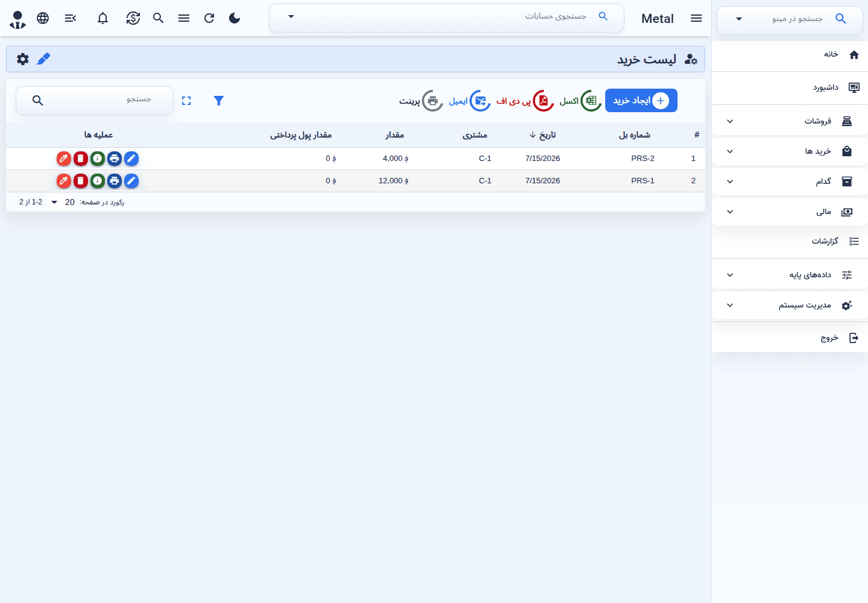868x603 pixels.
Task: Open Dashboard (داشبورد) in the sidebar
Action: [790, 88]
